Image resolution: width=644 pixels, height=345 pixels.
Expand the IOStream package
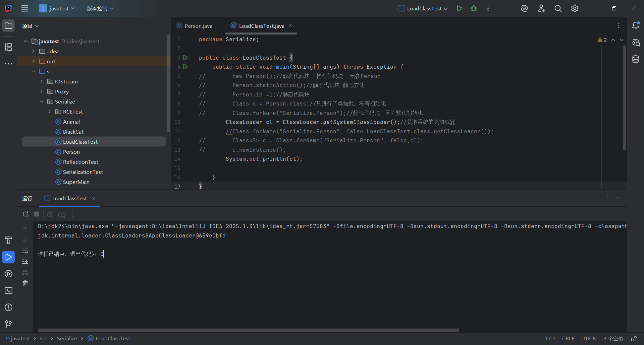(42, 81)
